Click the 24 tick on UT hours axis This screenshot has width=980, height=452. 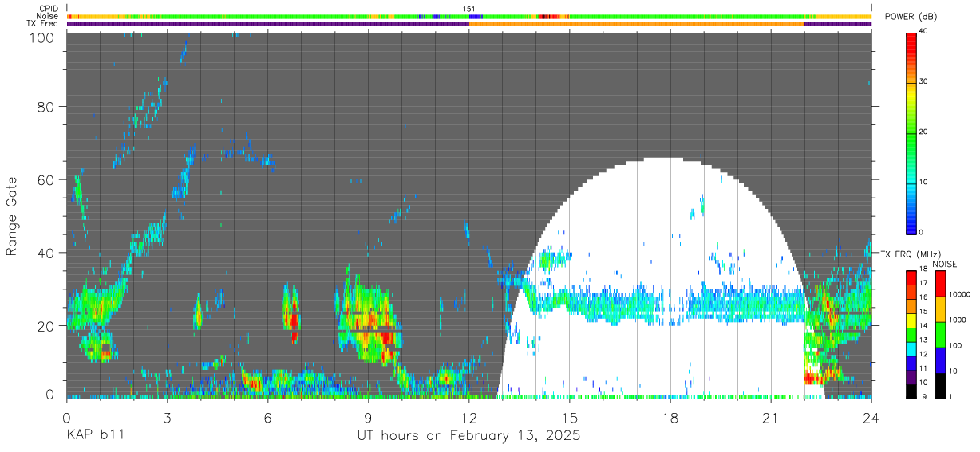871,418
